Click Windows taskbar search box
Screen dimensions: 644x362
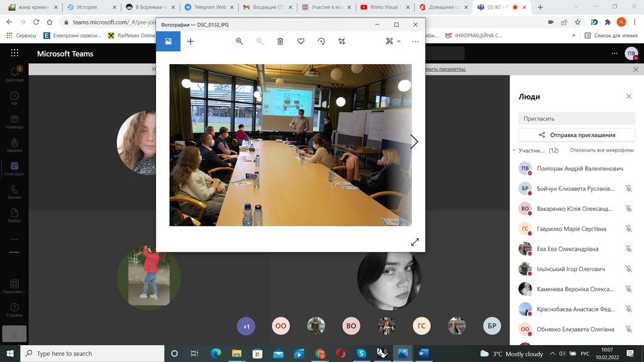click(x=92, y=353)
